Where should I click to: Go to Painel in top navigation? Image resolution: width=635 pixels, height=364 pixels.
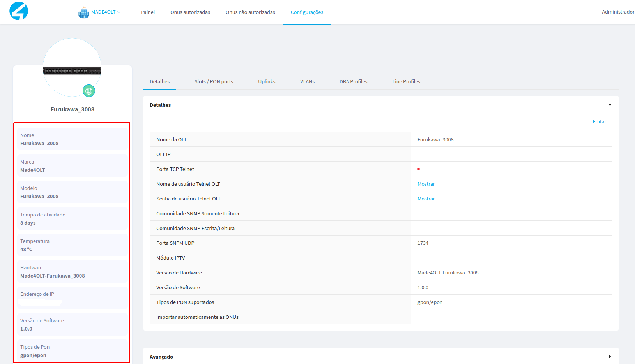(x=148, y=12)
